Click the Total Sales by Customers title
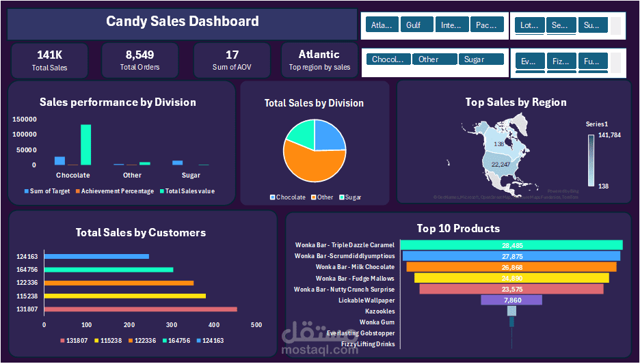The image size is (640, 364). click(x=141, y=232)
